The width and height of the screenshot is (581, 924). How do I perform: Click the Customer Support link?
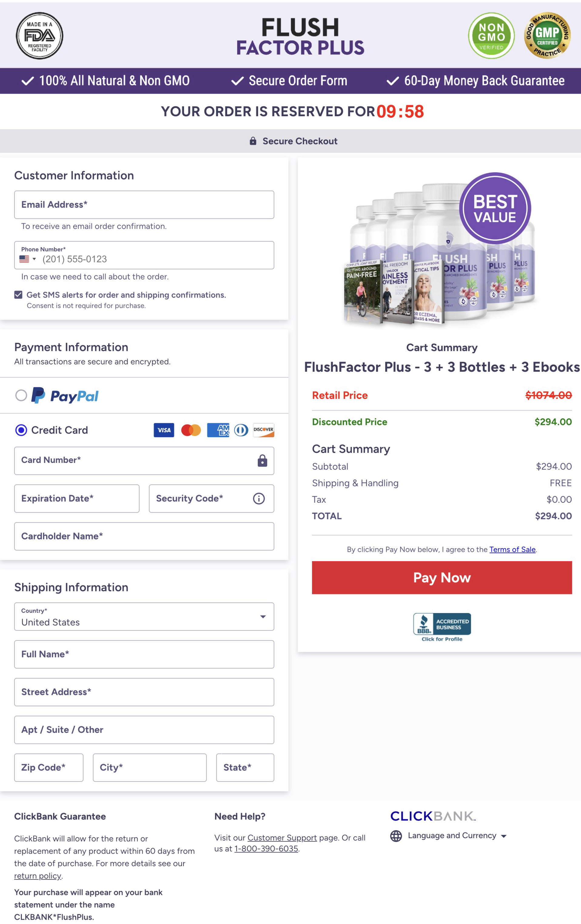tap(282, 838)
